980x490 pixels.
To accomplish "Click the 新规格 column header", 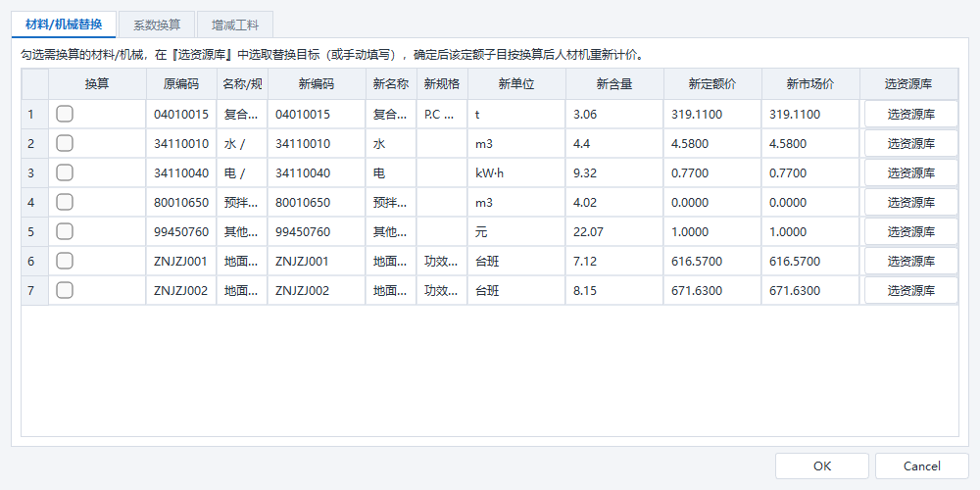I will tap(442, 84).
